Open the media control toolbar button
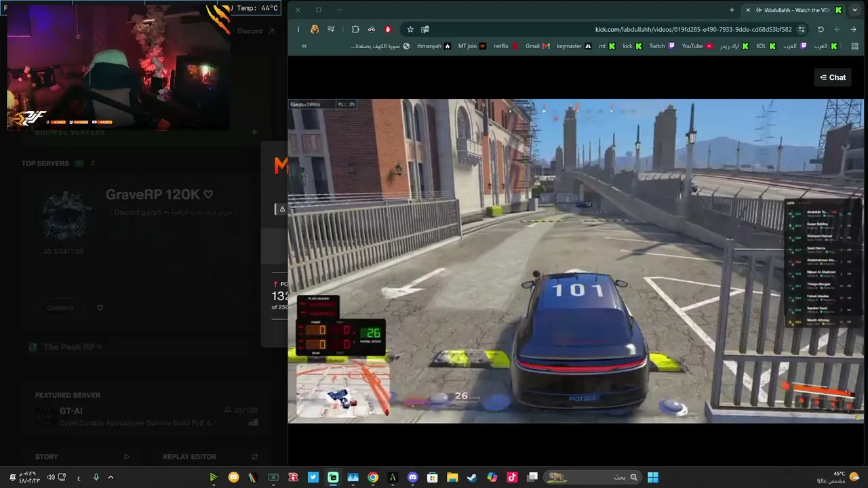Image resolution: width=868 pixels, height=488 pixels. [x=331, y=29]
